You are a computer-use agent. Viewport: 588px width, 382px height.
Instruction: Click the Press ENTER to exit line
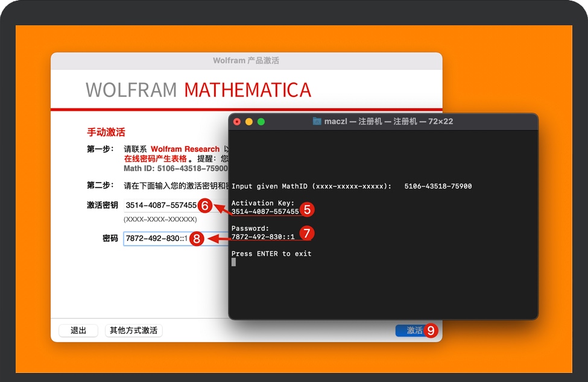[x=271, y=254]
